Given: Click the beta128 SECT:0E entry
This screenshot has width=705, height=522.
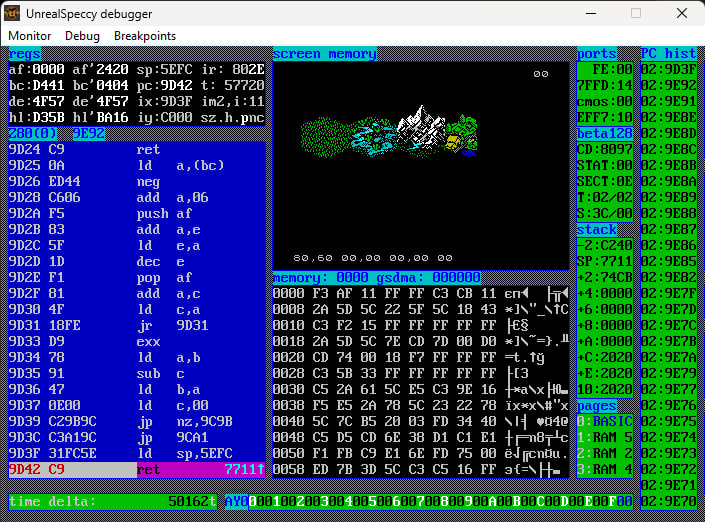Looking at the screenshot, I should click(x=605, y=182).
